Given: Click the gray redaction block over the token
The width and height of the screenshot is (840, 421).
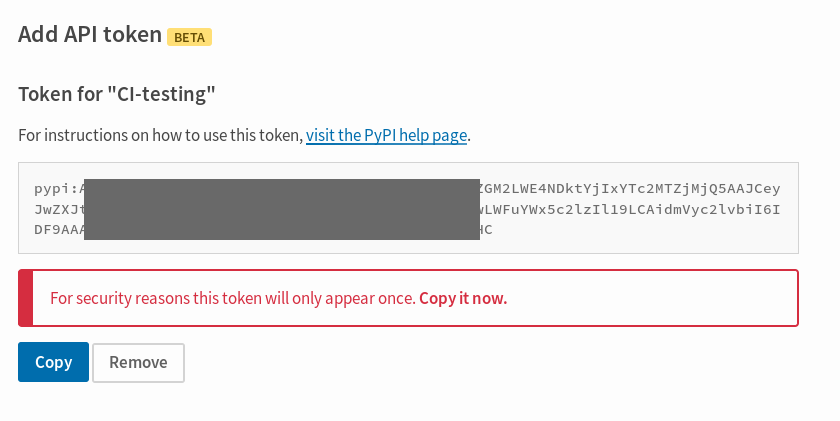Looking at the screenshot, I should pyautogui.click(x=282, y=209).
